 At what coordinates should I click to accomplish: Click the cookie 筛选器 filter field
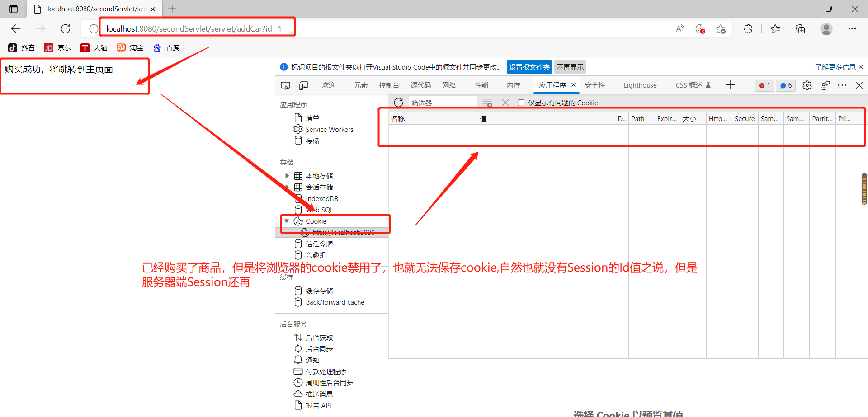(x=443, y=103)
